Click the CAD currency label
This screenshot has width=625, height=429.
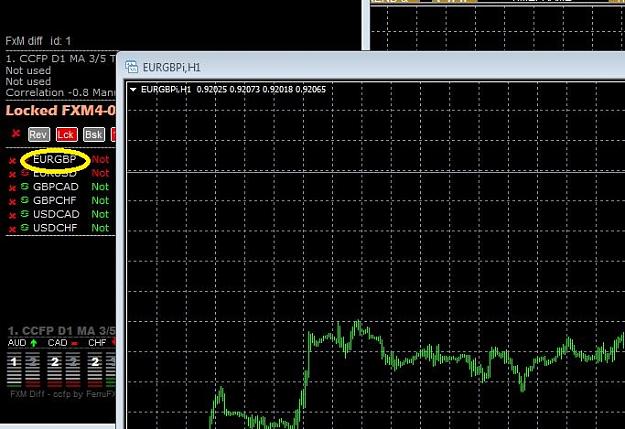(x=57, y=343)
